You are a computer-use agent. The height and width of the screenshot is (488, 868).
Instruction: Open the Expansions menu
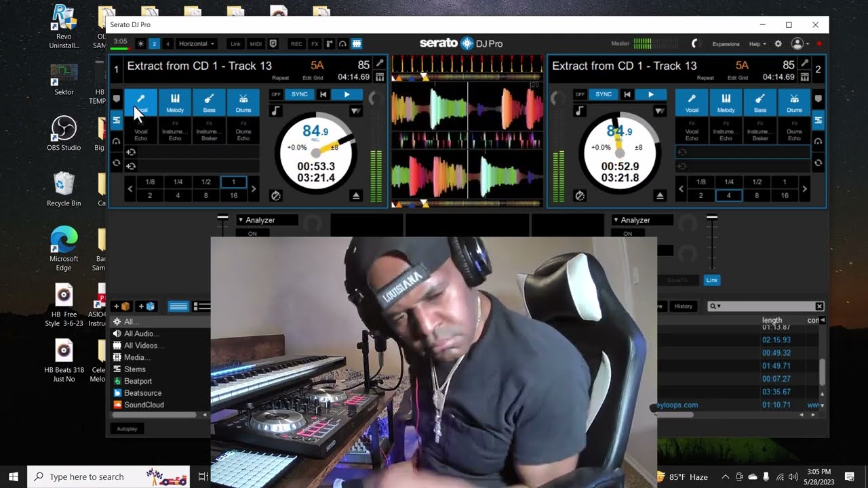[726, 44]
